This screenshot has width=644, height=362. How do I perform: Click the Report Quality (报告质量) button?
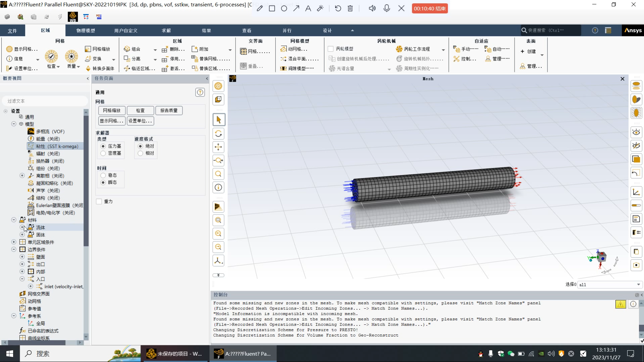[x=169, y=111]
